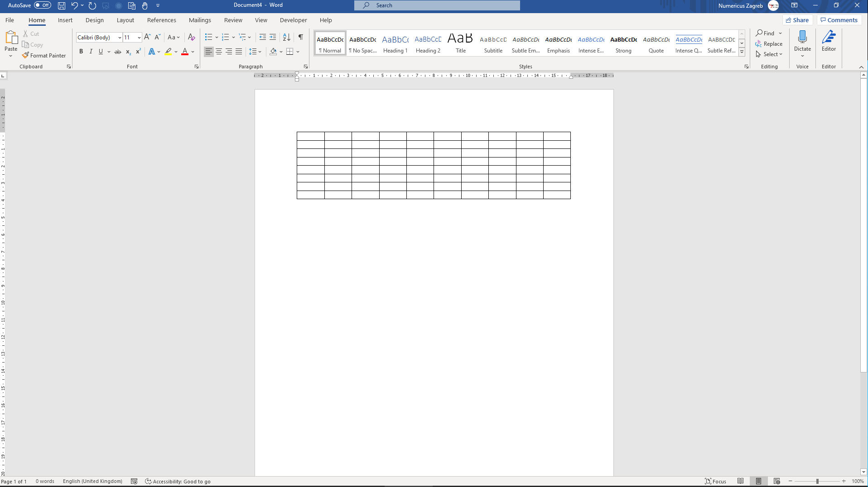
Task: Click inside the Search box
Action: (437, 5)
